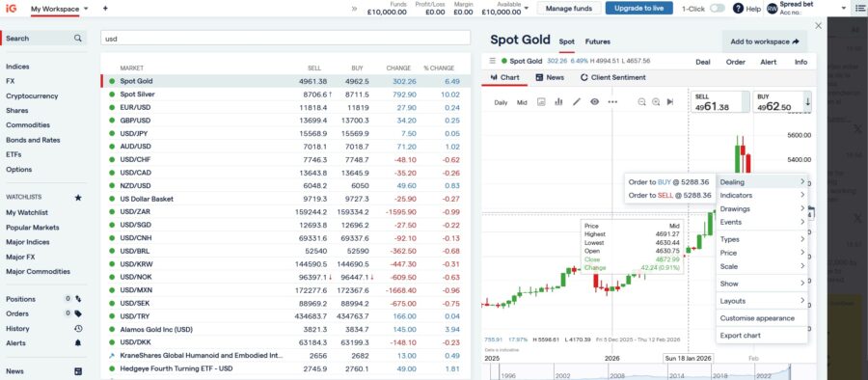Select the Chart tab
868x380 pixels.
(504, 77)
